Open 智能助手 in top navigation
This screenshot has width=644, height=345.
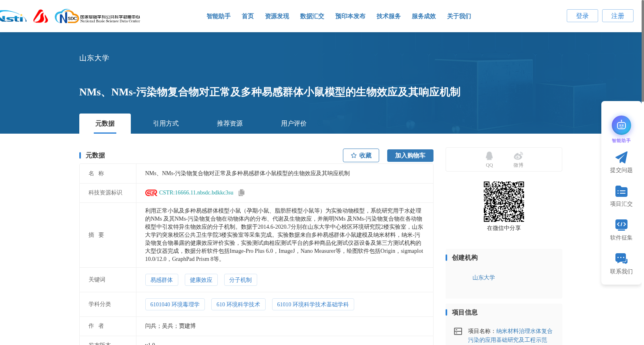point(219,16)
